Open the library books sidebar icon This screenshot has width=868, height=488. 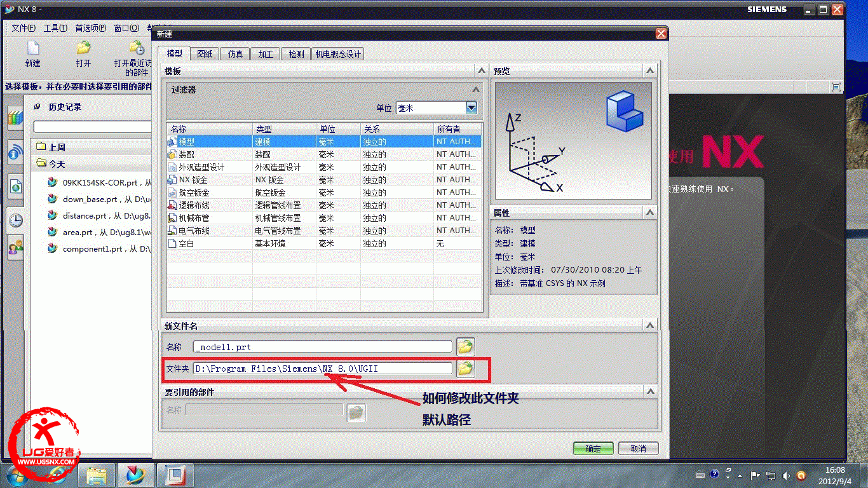click(x=15, y=118)
